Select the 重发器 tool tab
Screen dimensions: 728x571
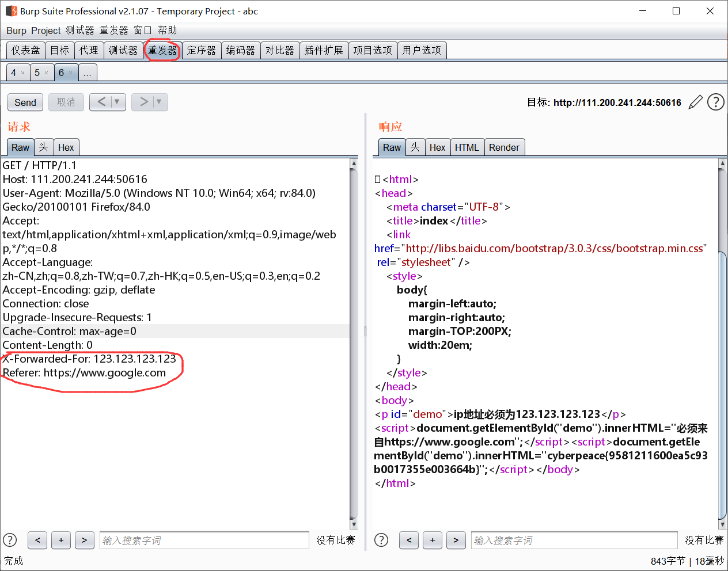162,51
